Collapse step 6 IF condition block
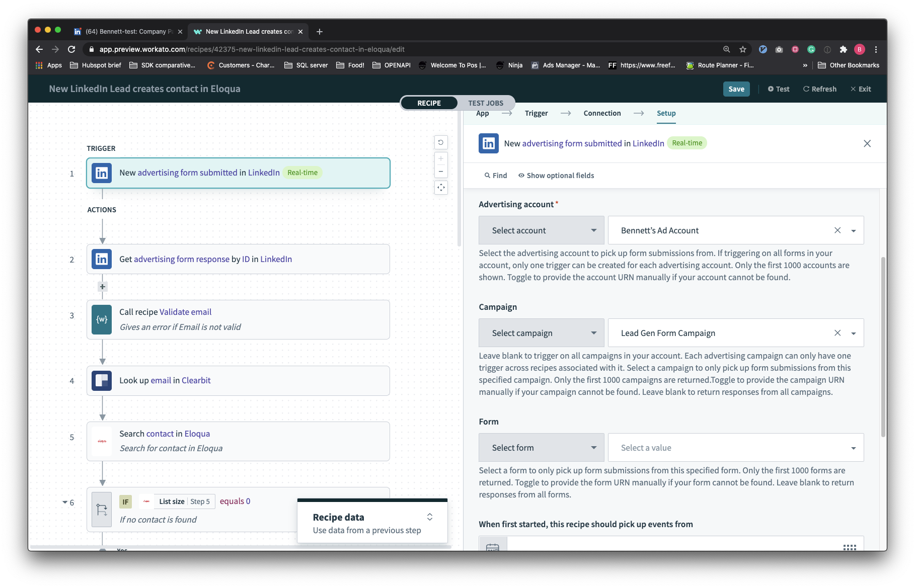Screen dimensions: 915x588 tap(65, 502)
